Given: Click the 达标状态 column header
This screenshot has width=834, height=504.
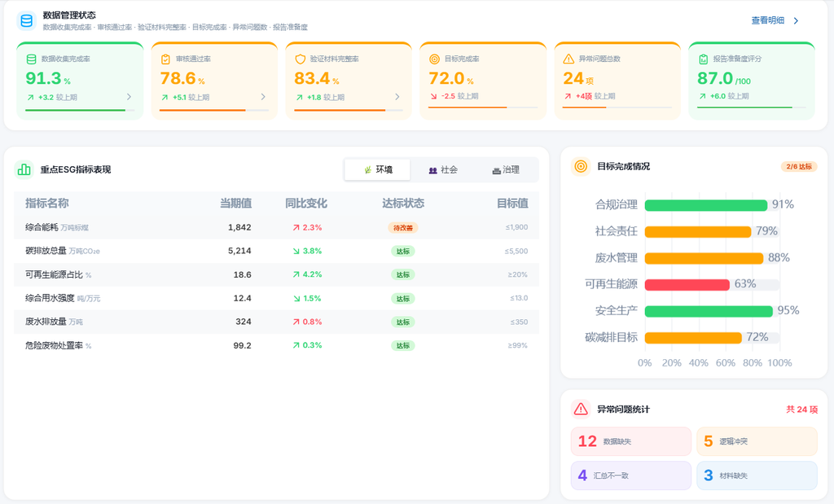Looking at the screenshot, I should (402, 203).
